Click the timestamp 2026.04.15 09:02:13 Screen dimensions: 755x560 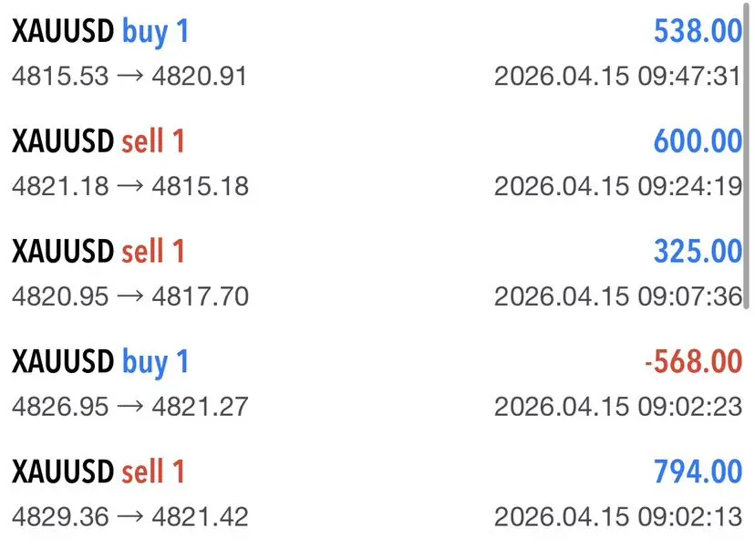pos(618,516)
